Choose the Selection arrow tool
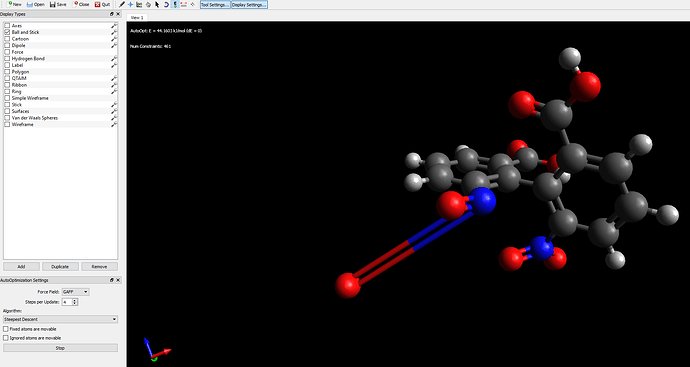The image size is (690, 367). (x=157, y=4)
